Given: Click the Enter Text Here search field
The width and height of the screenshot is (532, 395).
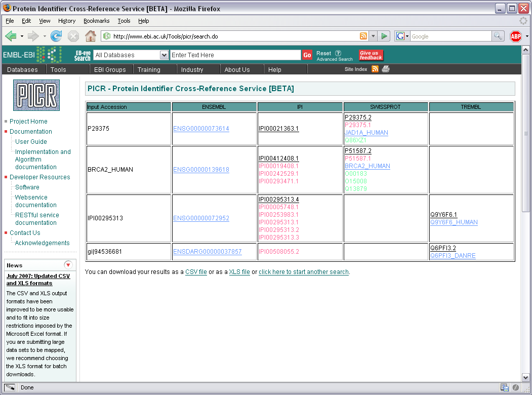Looking at the screenshot, I should [x=235, y=55].
